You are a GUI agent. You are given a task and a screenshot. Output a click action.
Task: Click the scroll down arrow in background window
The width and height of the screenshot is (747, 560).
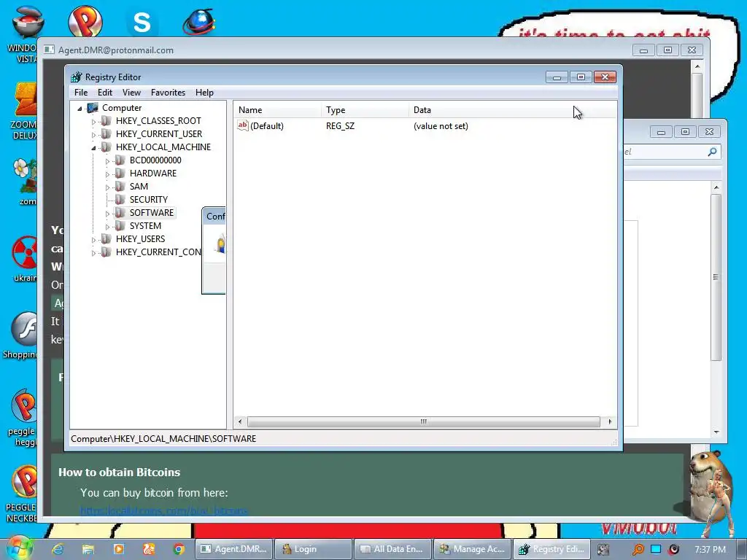click(x=716, y=432)
